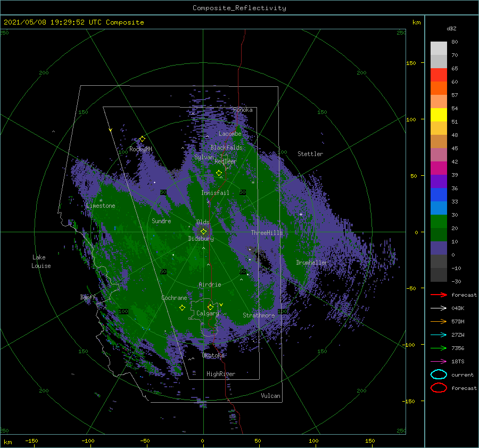The image size is (479, 448).
Task: Click the yellow diamond marker above Calgary label
Action: pyautogui.click(x=210, y=307)
